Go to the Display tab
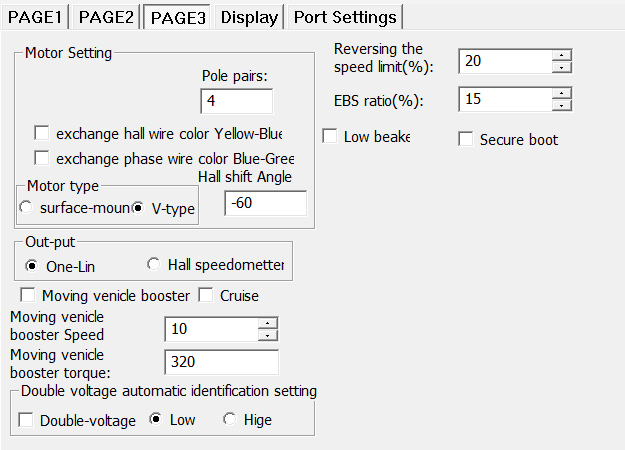This screenshot has width=625, height=450. click(x=249, y=17)
